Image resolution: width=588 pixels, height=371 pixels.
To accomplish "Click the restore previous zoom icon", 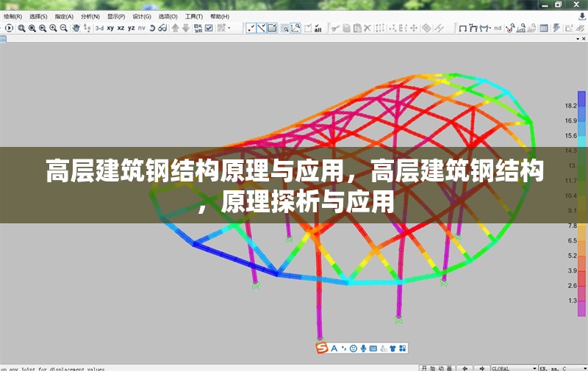I will (43, 28).
